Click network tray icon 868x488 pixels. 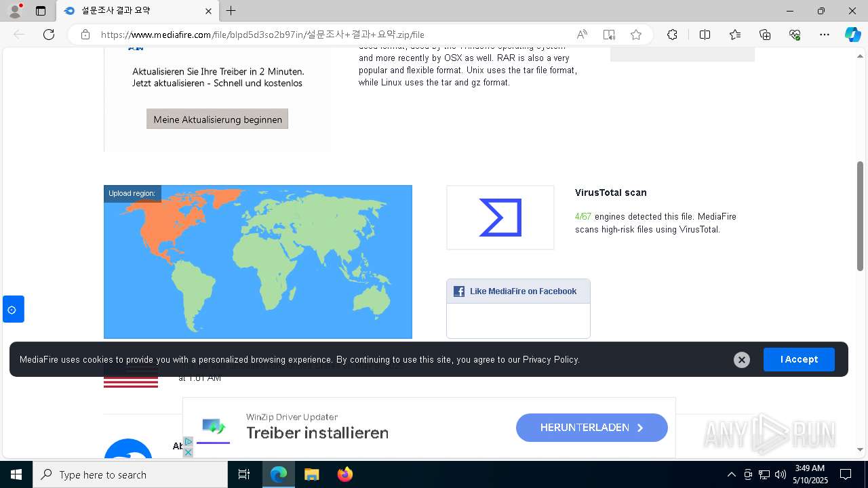pyautogui.click(x=764, y=474)
